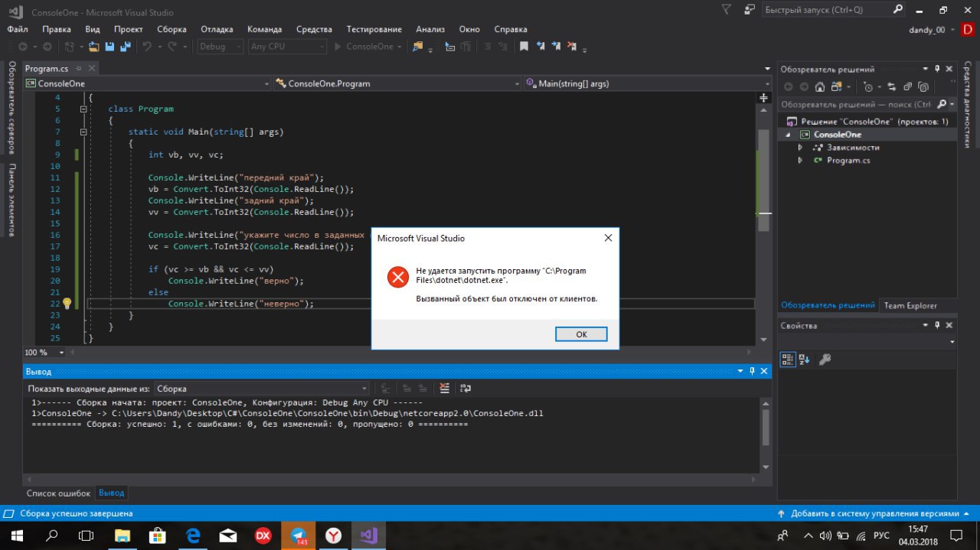The image size is (980, 550).
Task: Open the Debug configuration dropdown
Action: coord(220,47)
